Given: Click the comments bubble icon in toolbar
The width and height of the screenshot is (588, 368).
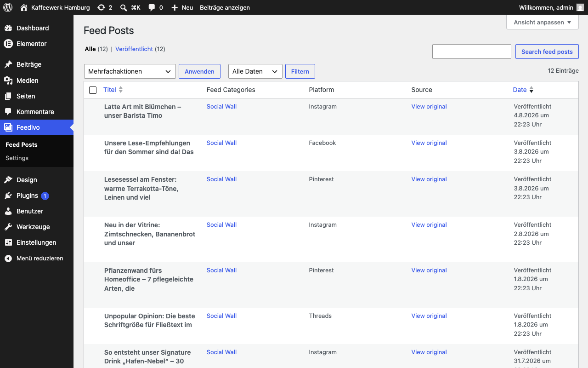Looking at the screenshot, I should [x=152, y=7].
